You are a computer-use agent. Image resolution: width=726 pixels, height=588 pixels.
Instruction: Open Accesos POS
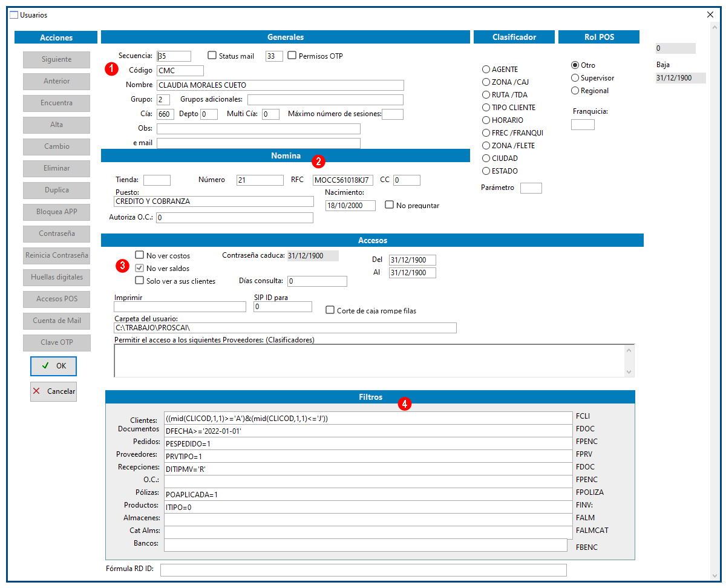(x=56, y=299)
